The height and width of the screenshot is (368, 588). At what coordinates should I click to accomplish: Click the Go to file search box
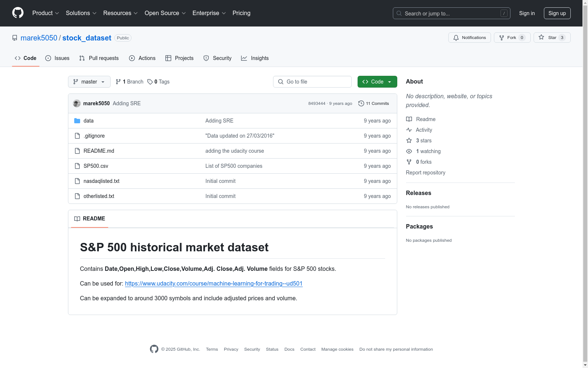pyautogui.click(x=312, y=82)
